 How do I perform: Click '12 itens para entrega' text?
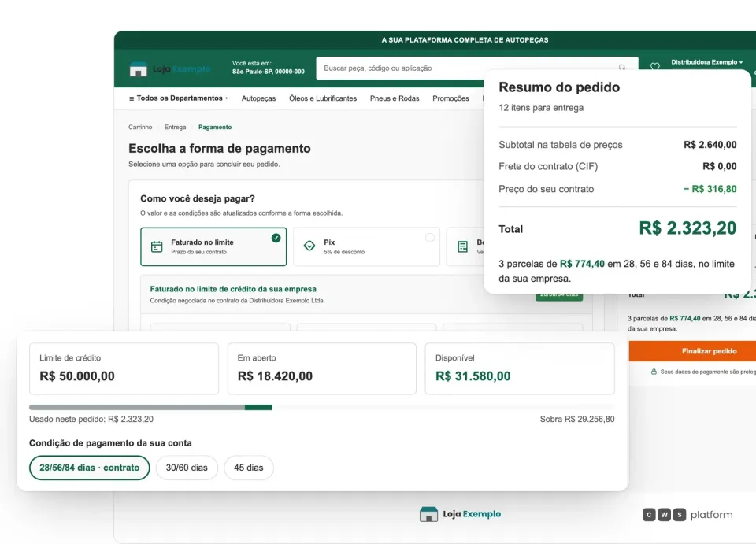tap(541, 108)
